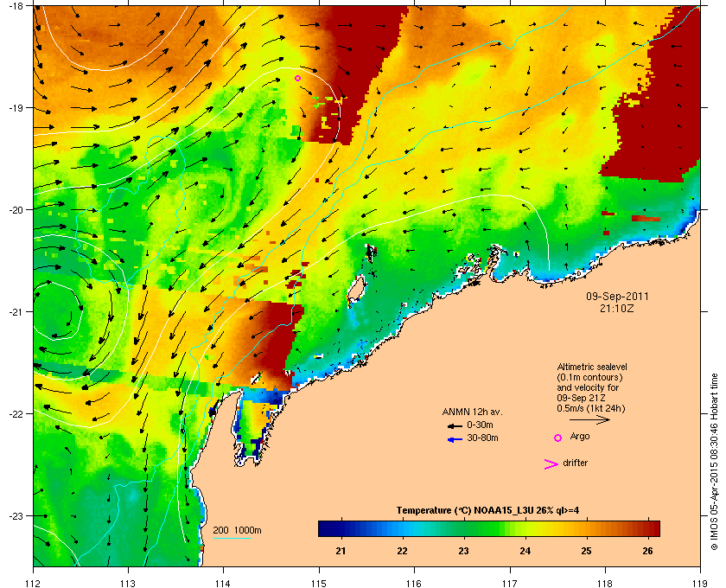Click the '30-80m' legend label
This screenshot has width=726, height=588.
(x=482, y=438)
